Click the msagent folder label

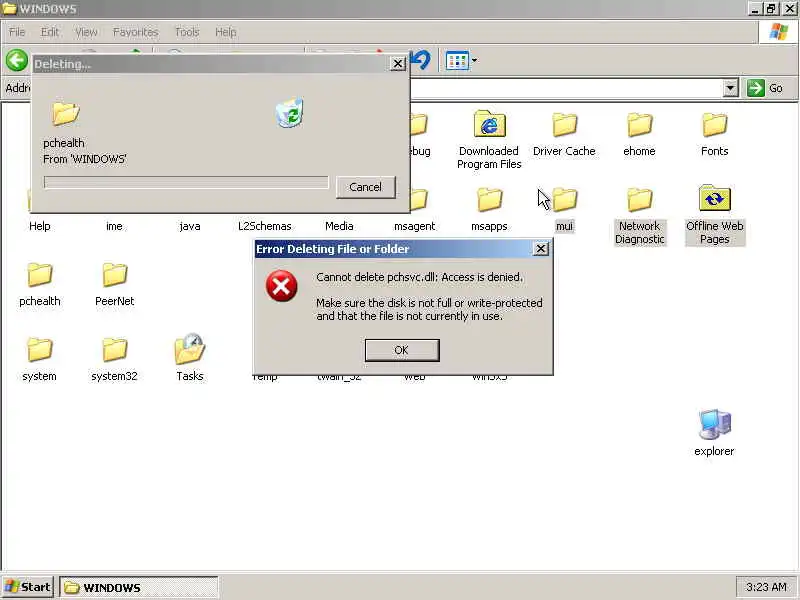tap(414, 226)
